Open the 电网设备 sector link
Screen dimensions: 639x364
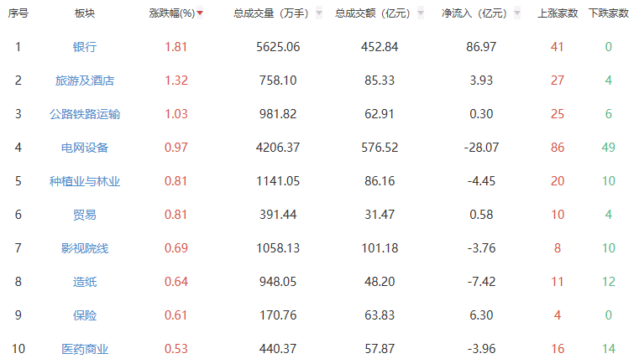85,148
